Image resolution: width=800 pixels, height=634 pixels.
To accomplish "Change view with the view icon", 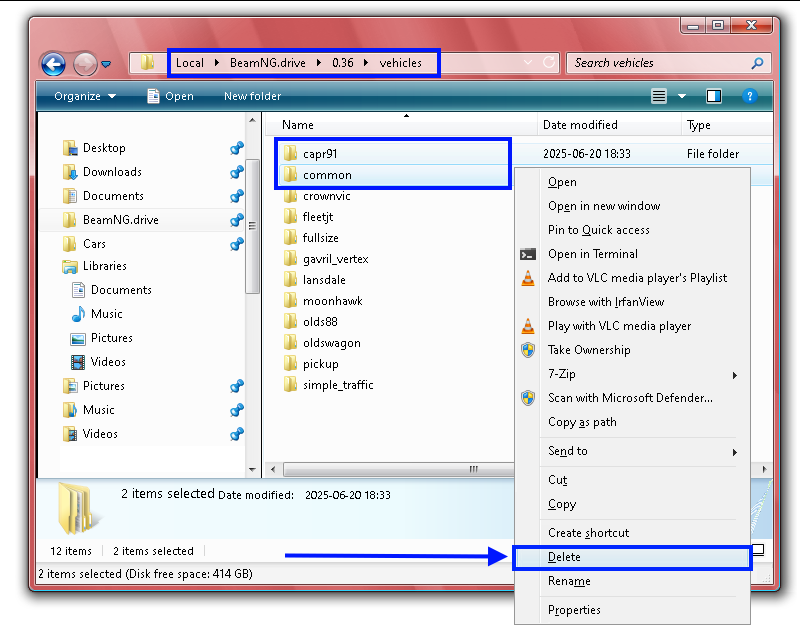I will [x=659, y=96].
